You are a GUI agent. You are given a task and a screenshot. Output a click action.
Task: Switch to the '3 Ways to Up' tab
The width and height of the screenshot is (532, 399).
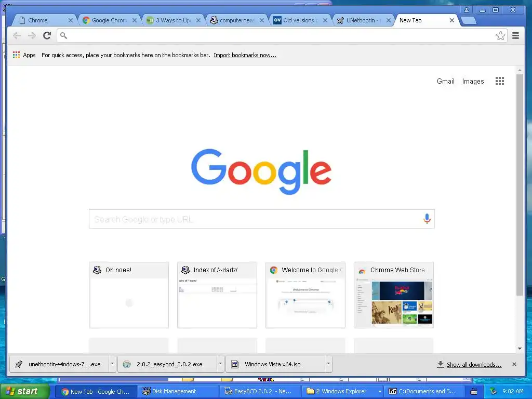pos(173,20)
